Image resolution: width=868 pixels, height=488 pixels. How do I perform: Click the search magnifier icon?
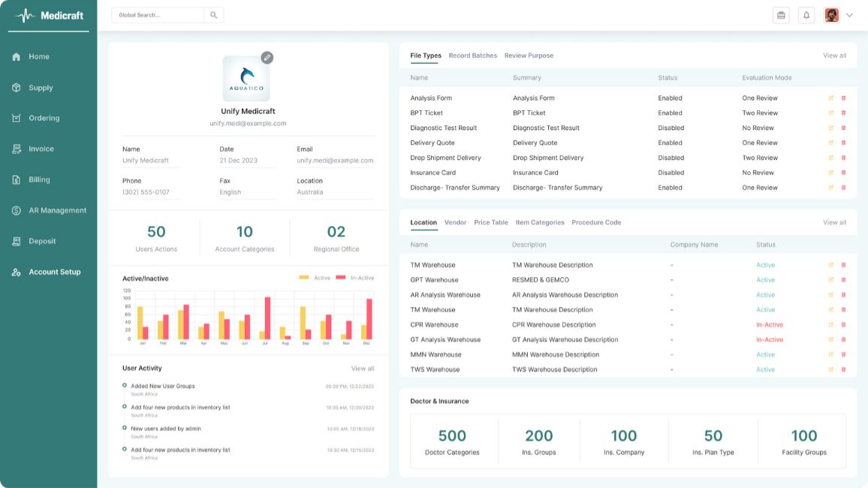[x=213, y=15]
